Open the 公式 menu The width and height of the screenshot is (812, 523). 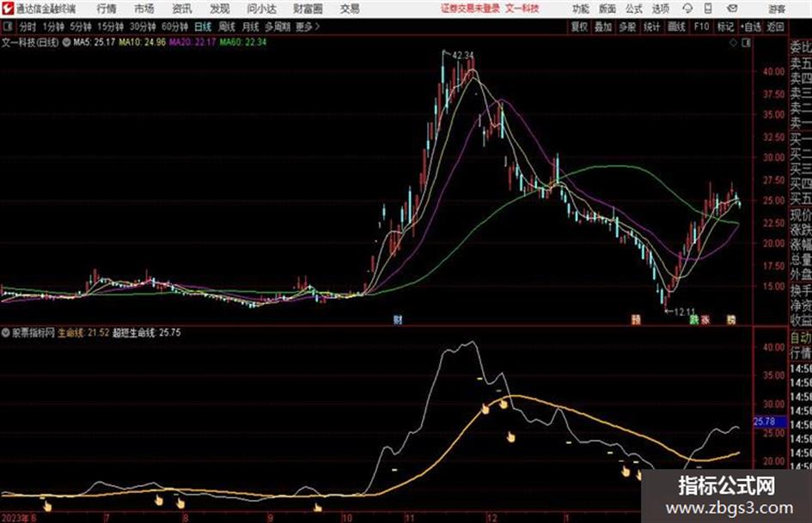634,9
